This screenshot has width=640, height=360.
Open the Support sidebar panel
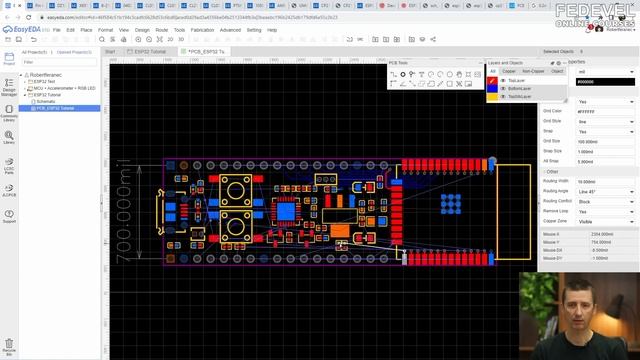click(9, 216)
